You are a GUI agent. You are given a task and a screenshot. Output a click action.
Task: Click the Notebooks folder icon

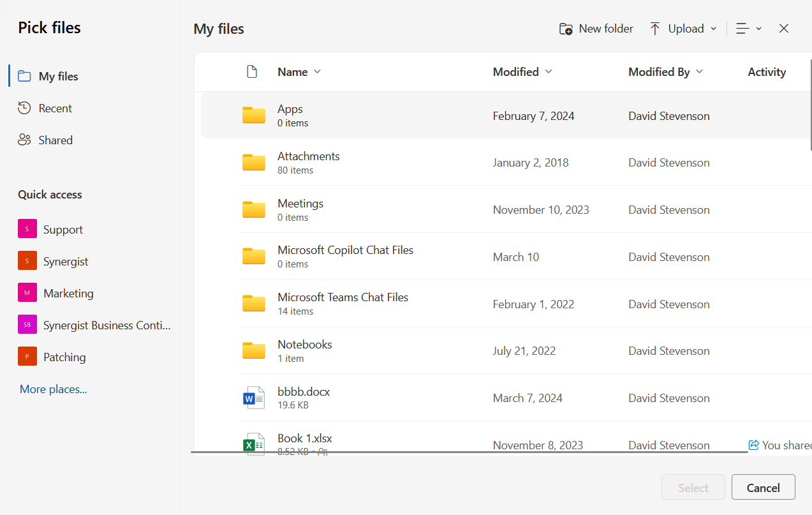[253, 350]
